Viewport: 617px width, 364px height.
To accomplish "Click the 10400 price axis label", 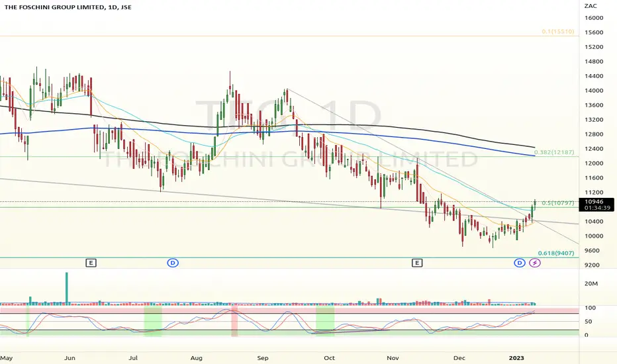I will click(x=594, y=222).
